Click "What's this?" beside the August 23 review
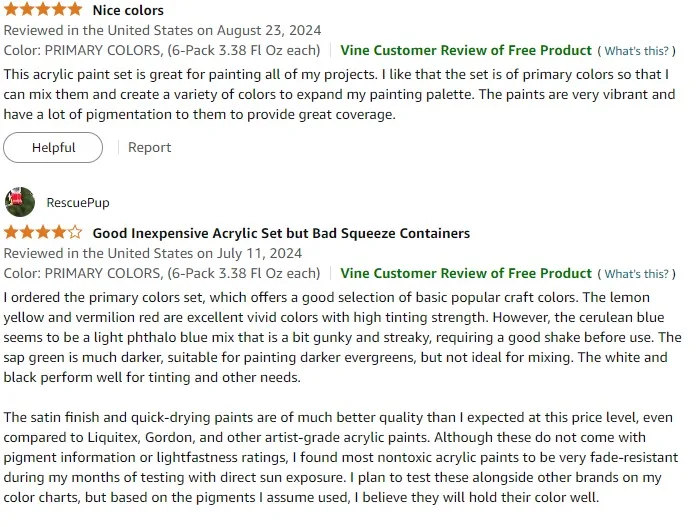The height and width of the screenshot is (527, 699). point(636,51)
